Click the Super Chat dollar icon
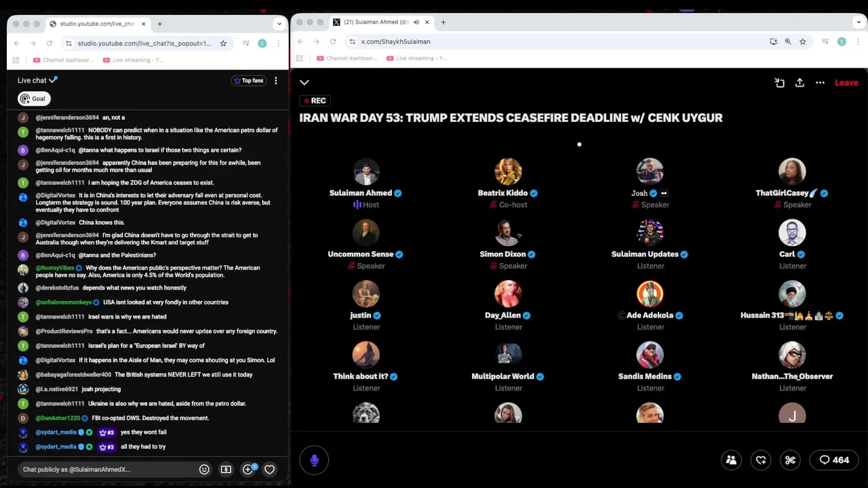 pos(226,469)
